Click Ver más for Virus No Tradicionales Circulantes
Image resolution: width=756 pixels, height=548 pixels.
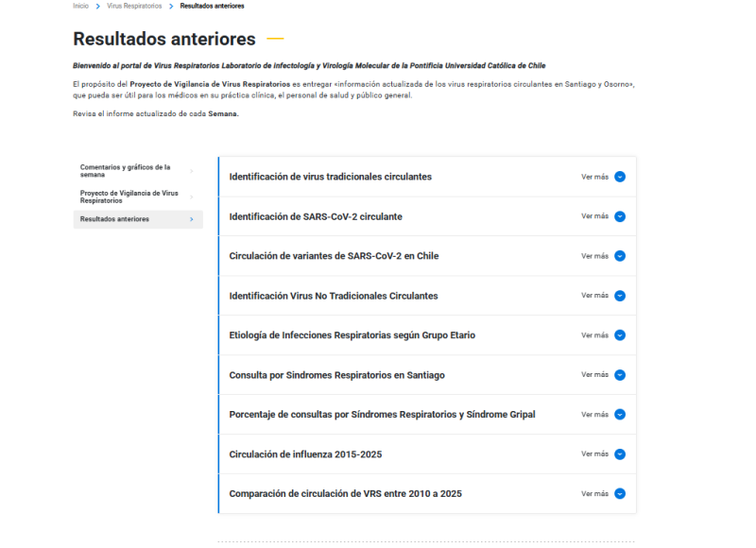click(x=594, y=295)
